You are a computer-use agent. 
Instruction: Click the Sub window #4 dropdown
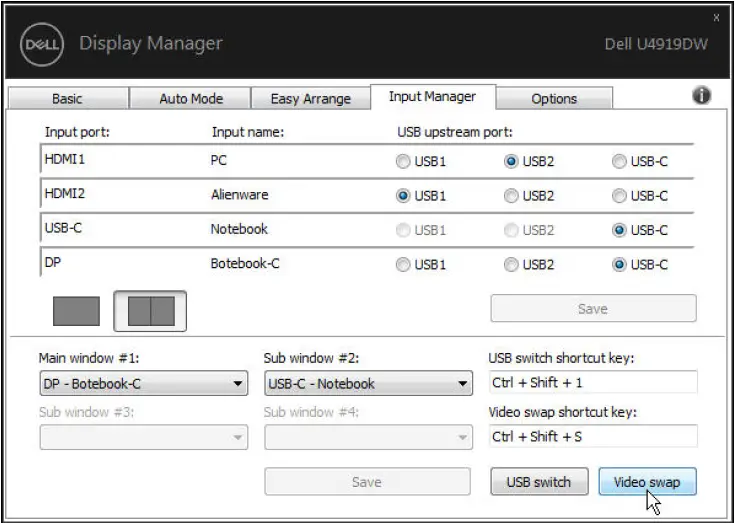tap(368, 437)
